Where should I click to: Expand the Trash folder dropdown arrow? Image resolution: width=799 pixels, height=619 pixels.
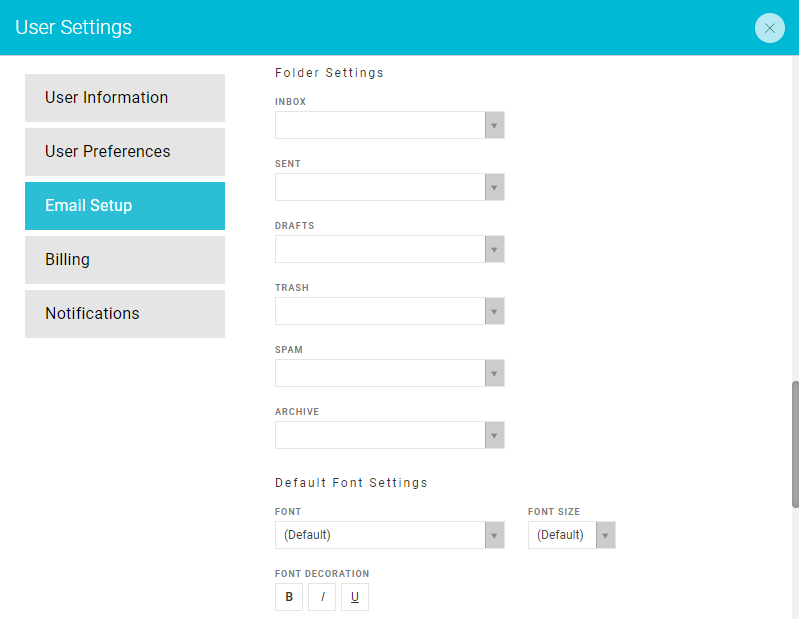pyautogui.click(x=494, y=311)
